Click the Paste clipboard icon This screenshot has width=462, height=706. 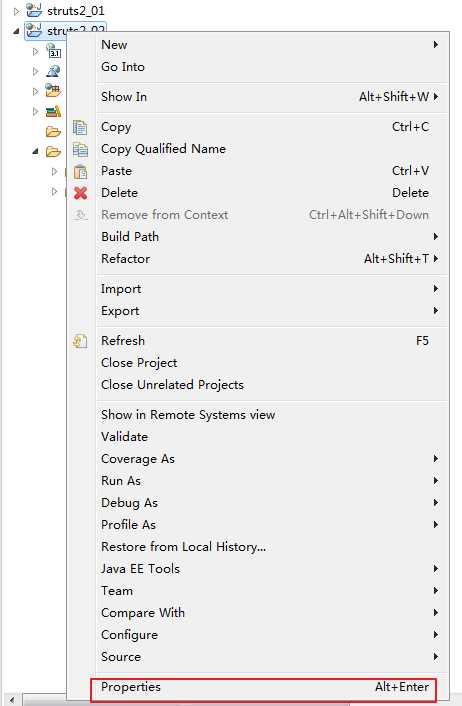click(x=80, y=171)
